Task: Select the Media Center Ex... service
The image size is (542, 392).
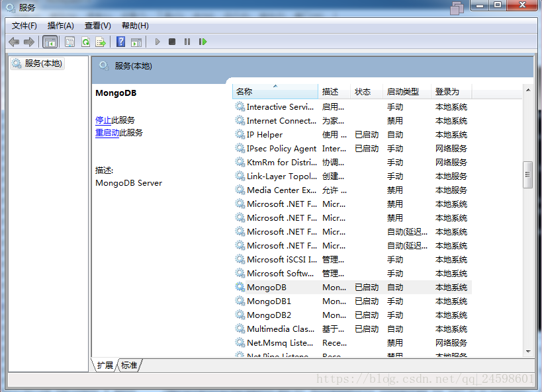Action: (x=352, y=190)
